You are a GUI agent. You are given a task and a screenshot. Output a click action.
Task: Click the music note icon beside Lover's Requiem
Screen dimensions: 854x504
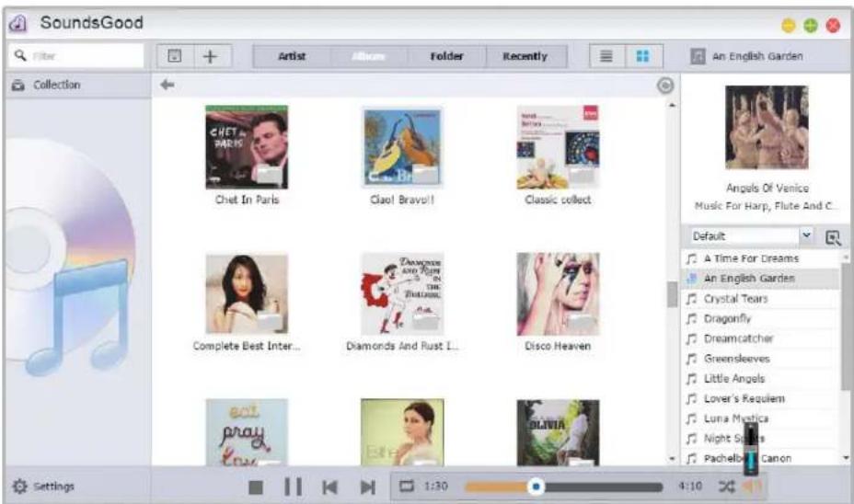coord(691,399)
